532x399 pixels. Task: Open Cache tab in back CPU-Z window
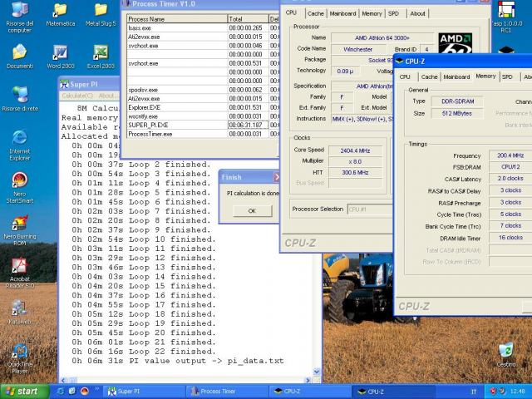[x=316, y=13]
